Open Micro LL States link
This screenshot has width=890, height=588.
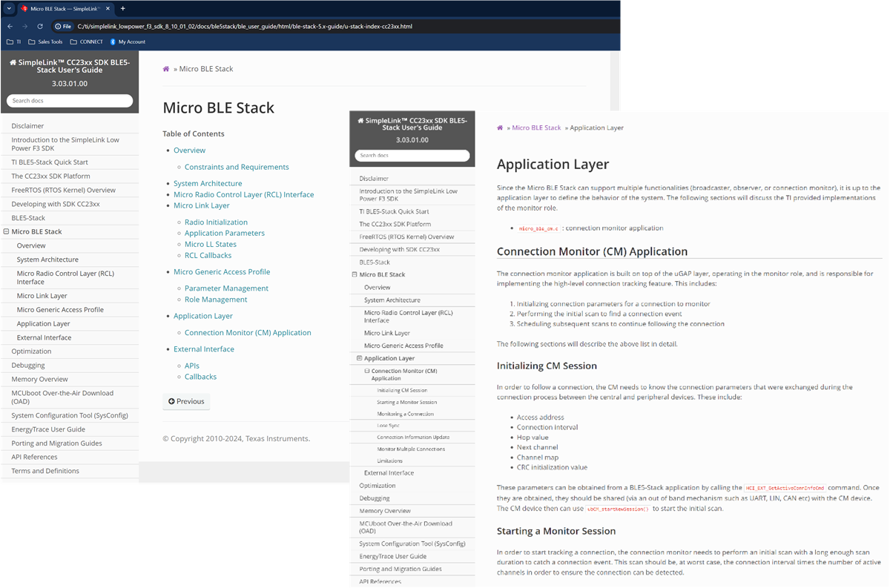pos(211,244)
